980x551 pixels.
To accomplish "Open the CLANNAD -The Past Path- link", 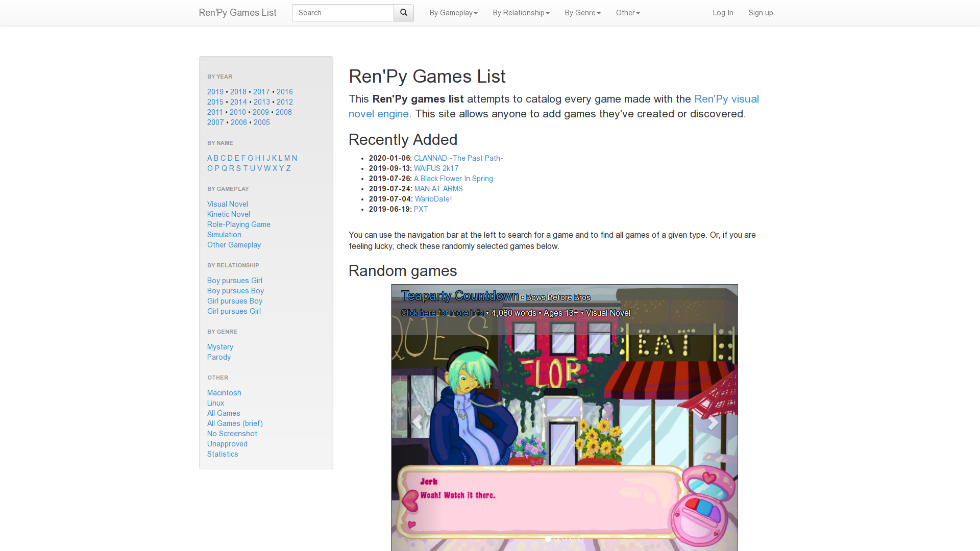I will click(x=458, y=158).
